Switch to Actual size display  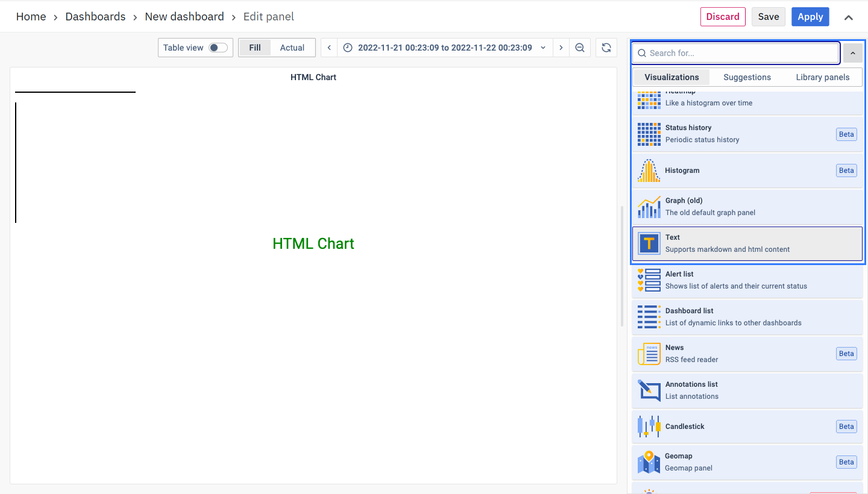(x=292, y=48)
